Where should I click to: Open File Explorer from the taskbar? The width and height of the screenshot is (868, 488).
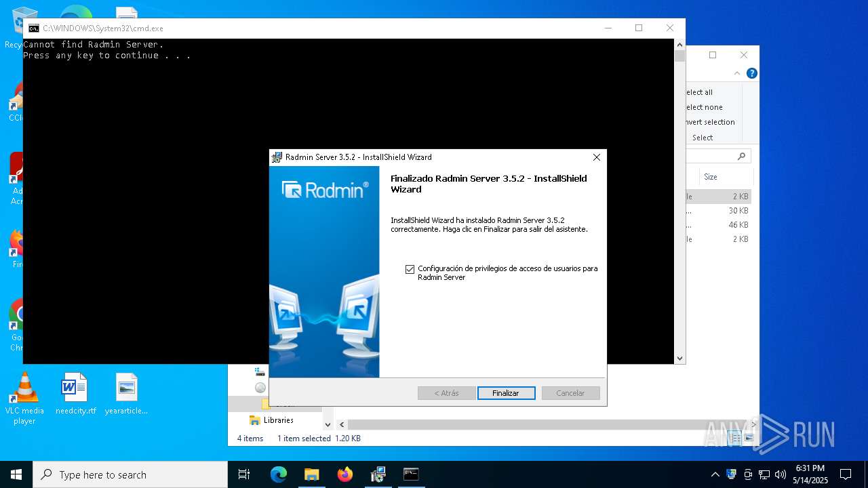coord(311,474)
